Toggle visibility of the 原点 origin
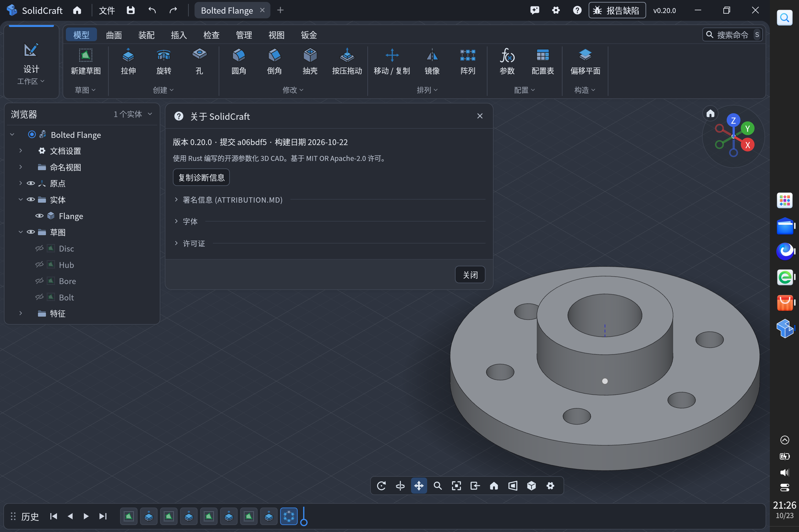 pos(31,183)
